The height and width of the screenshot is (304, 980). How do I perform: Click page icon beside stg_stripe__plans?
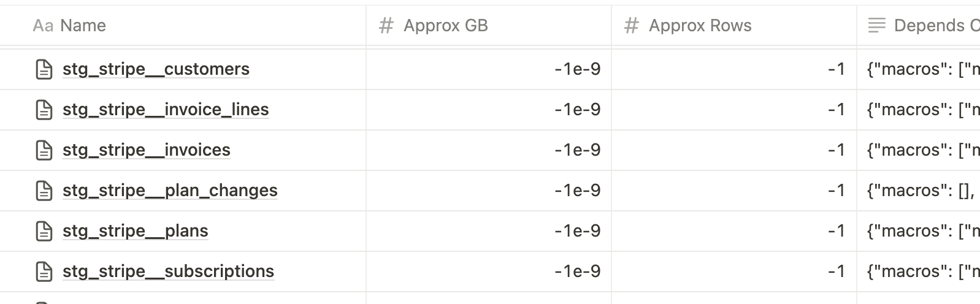click(44, 231)
